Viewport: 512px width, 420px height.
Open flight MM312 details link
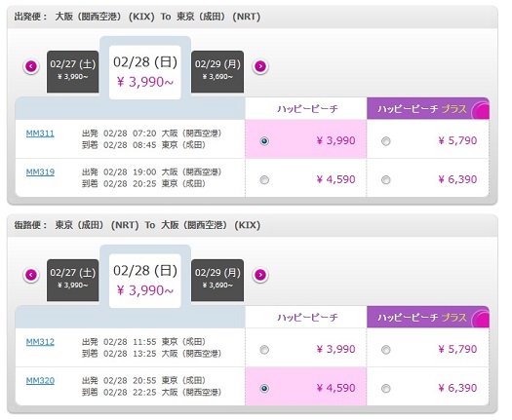click(x=40, y=342)
